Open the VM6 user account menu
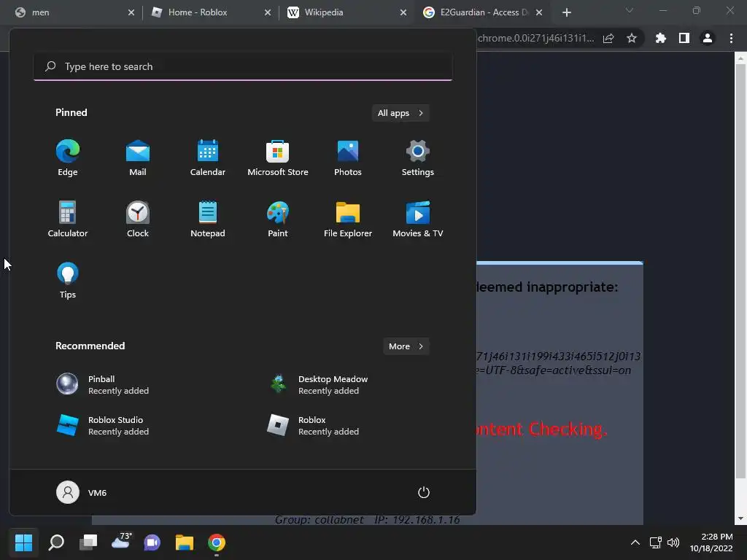The height and width of the screenshot is (560, 747). [82, 492]
